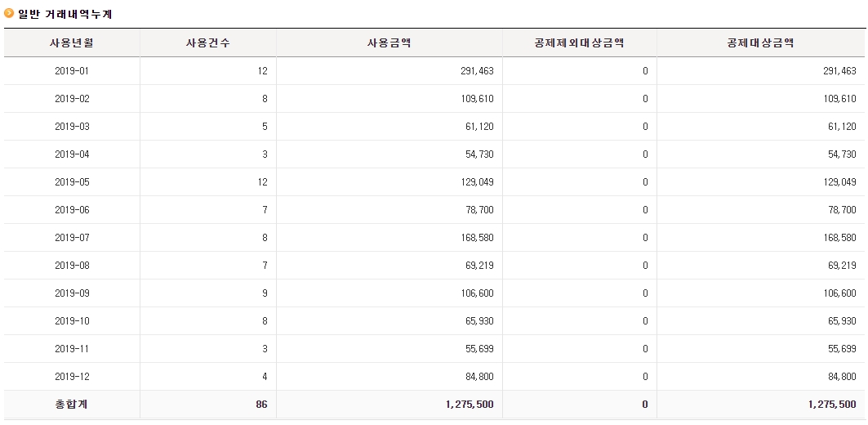Click the 2019-12 month cell
This screenshot has height=425, width=868.
pos(72,376)
